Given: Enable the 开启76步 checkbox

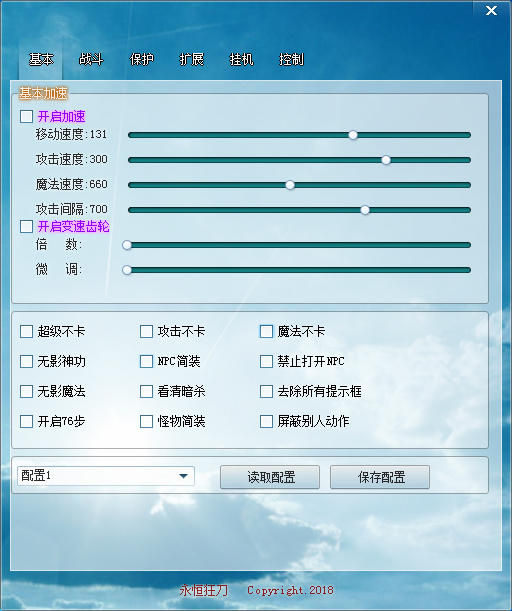Looking at the screenshot, I should (x=26, y=422).
